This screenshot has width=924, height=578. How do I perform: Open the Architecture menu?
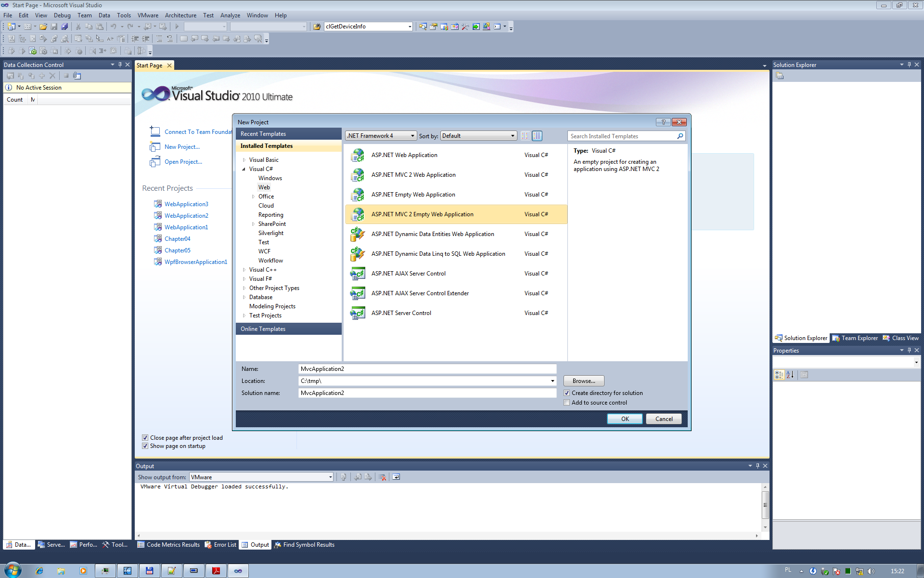pos(180,15)
